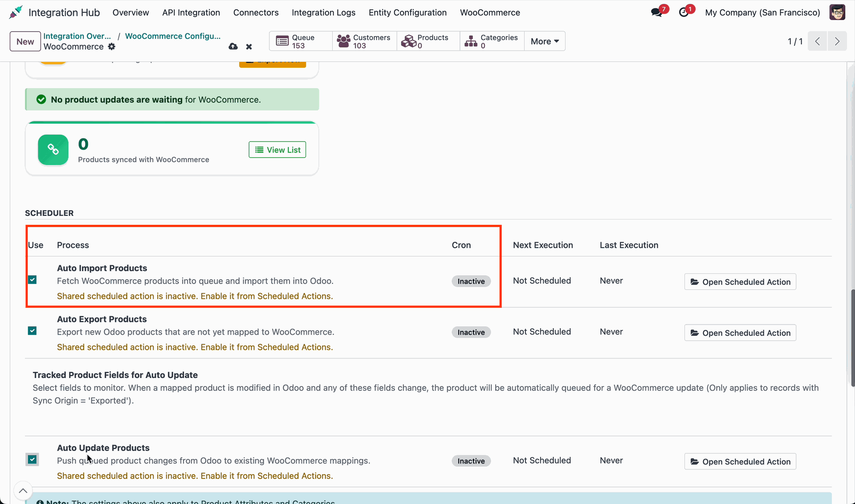
Task: Click the Last Execution column header
Action: [629, 245]
